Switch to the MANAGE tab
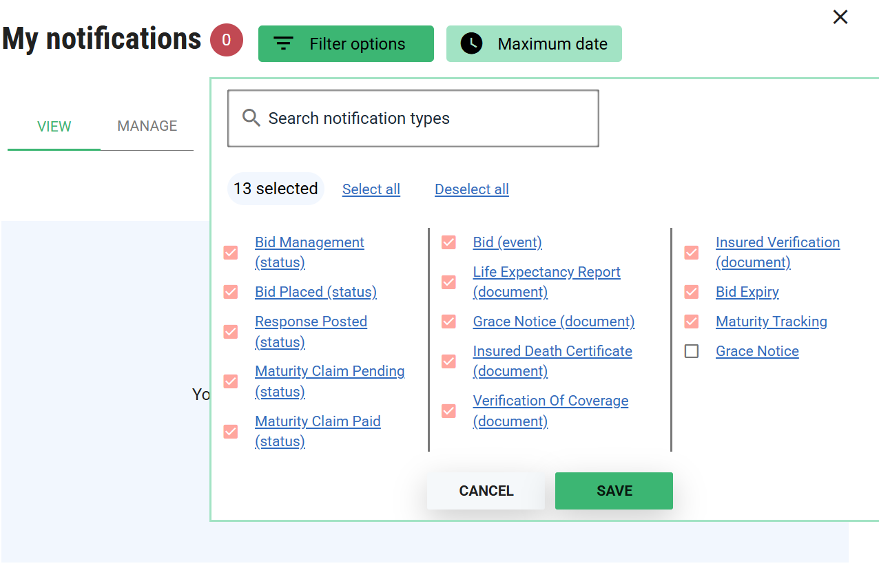The height and width of the screenshot is (588, 879). (x=147, y=126)
